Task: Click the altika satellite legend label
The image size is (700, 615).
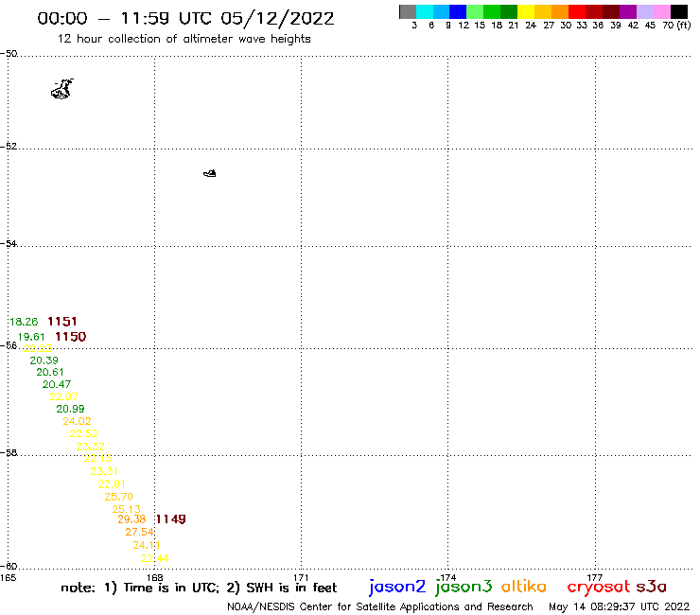Action: (x=524, y=586)
